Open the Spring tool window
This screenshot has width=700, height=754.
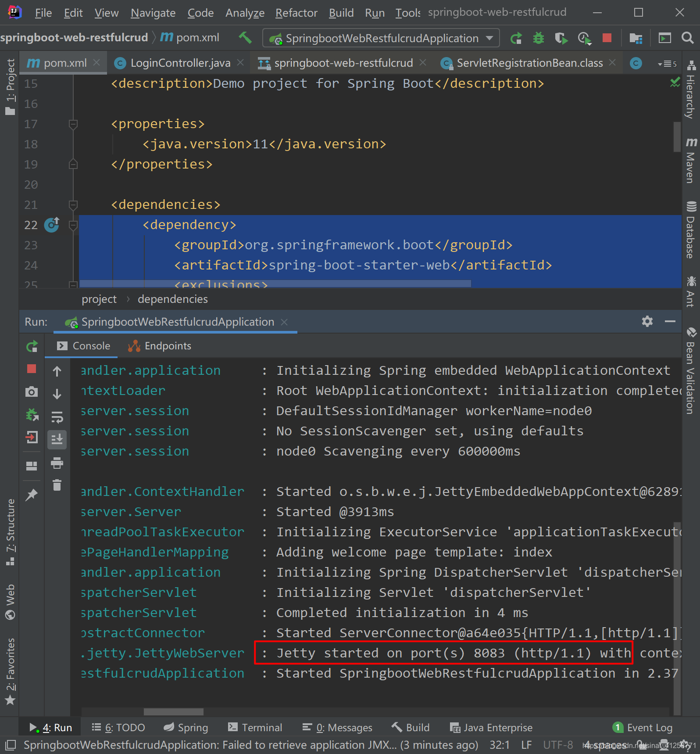coord(186,727)
